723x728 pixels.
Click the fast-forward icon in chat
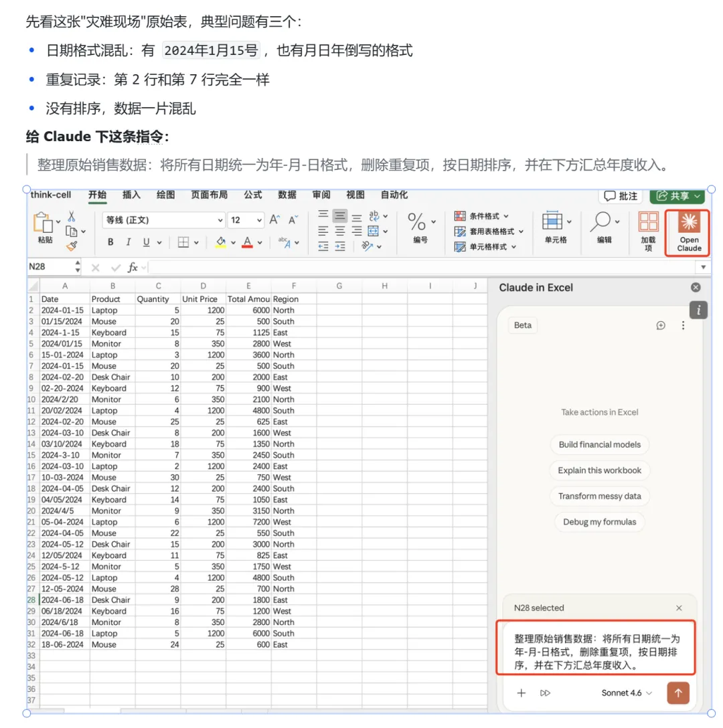click(x=545, y=693)
